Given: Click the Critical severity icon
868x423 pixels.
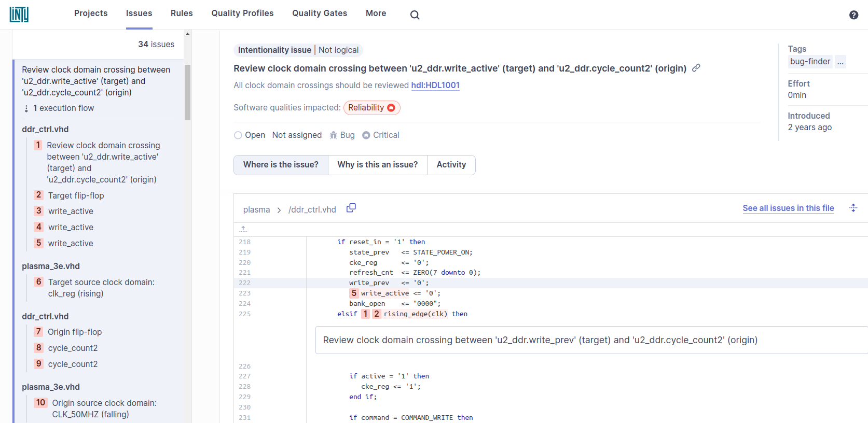Looking at the screenshot, I should click(366, 135).
